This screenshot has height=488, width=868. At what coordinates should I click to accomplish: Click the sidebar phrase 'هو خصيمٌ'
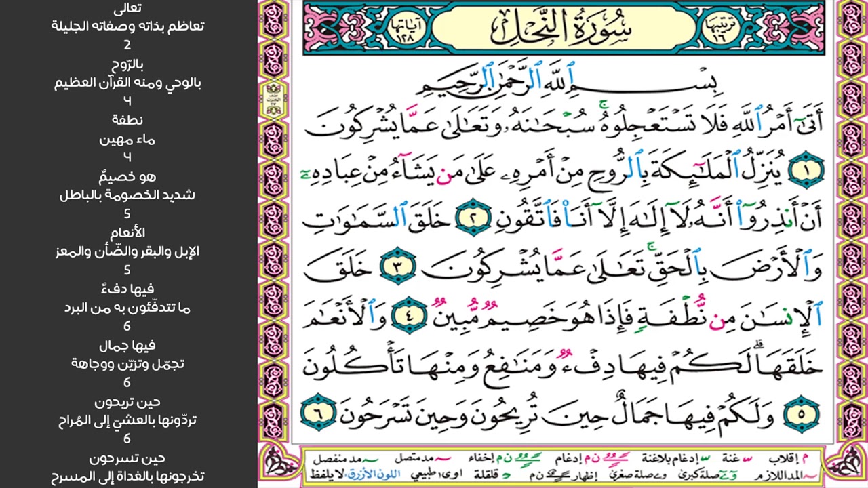pos(127,177)
